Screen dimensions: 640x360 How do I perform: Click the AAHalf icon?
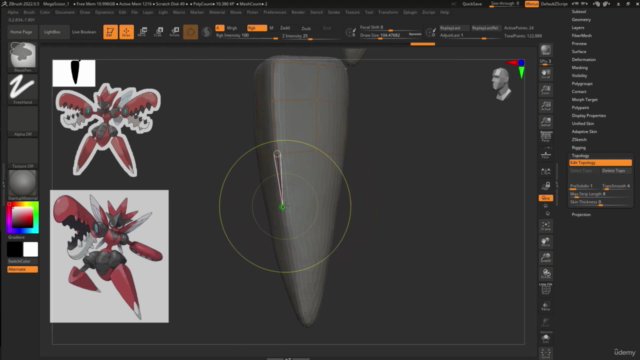tap(546, 122)
